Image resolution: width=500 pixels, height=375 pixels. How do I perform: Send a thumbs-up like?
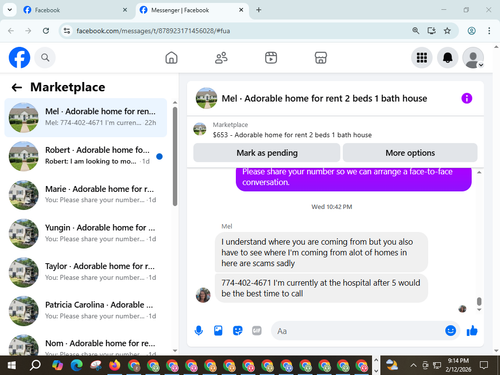[x=472, y=331]
